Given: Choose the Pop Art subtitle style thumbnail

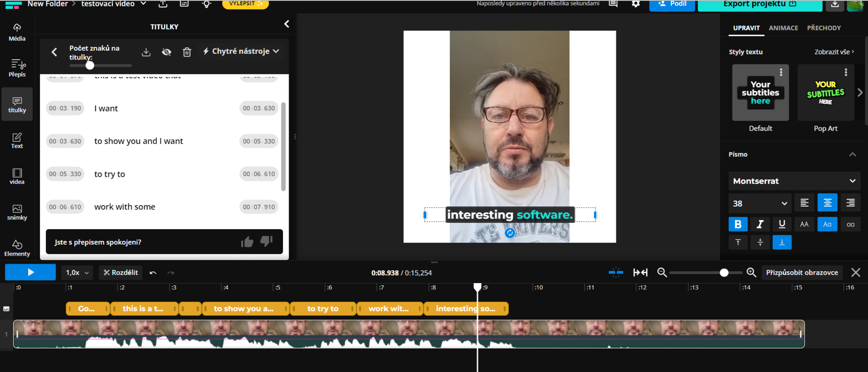Looking at the screenshot, I should 826,93.
